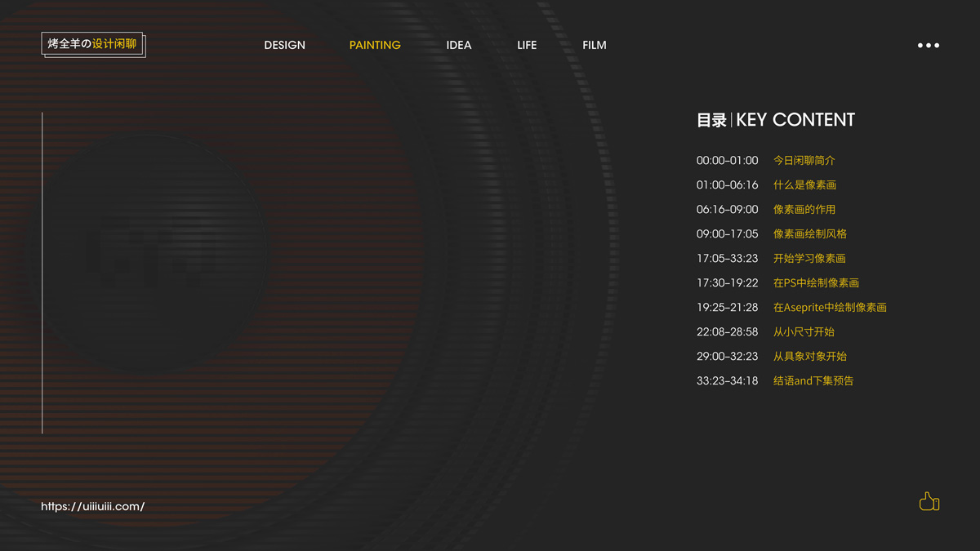Image resolution: width=980 pixels, height=551 pixels.
Task: Select chapter 结语and下集预告
Action: [x=813, y=380]
